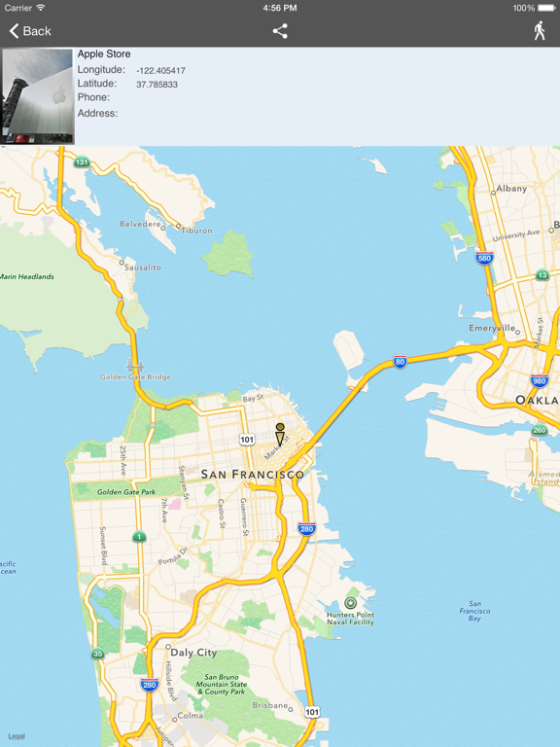The image size is (560, 747).
Task: Tap the Golden Gate Park label
Action: [x=126, y=492]
